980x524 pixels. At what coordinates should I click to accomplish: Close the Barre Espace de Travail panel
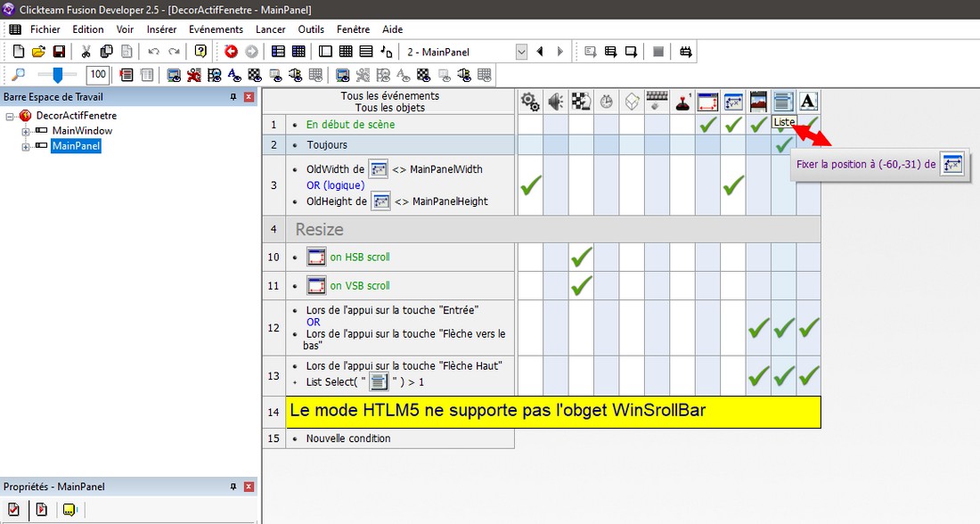coord(249,97)
